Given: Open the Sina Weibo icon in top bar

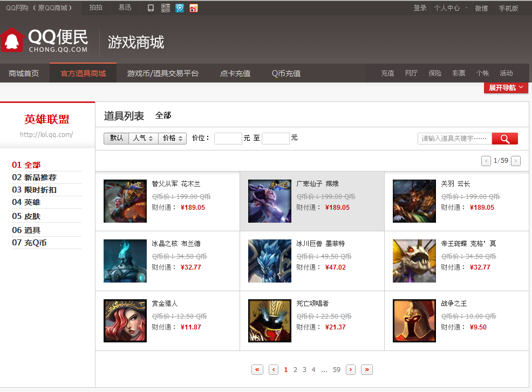Looking at the screenshot, I should coord(194,8).
